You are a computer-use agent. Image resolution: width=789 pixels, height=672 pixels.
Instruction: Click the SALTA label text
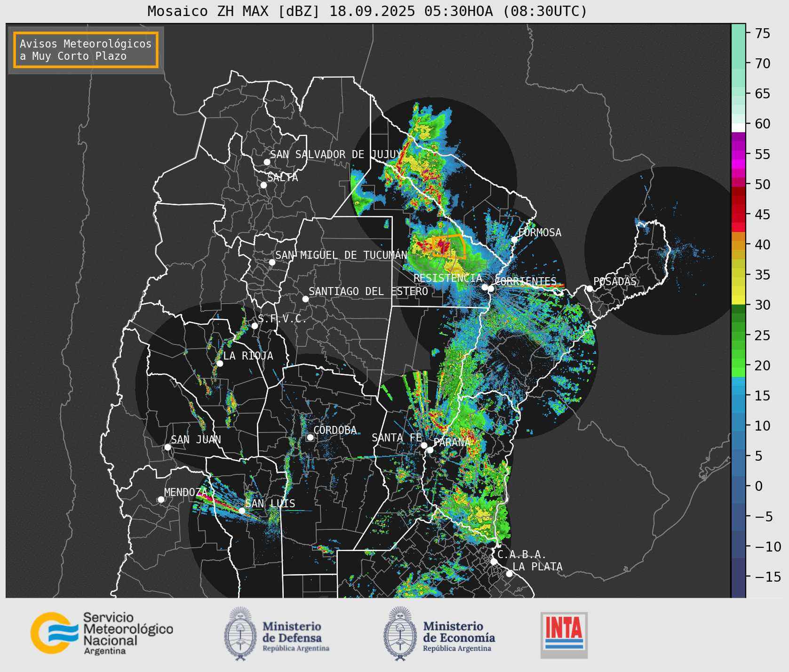tap(283, 177)
